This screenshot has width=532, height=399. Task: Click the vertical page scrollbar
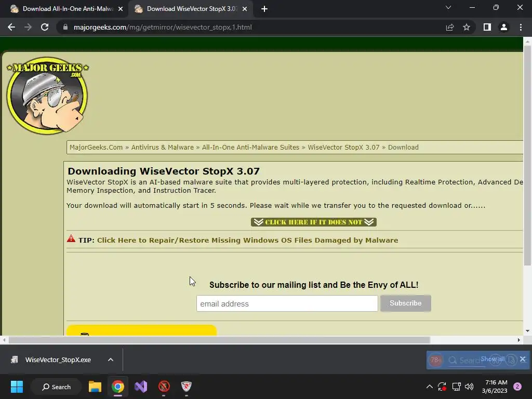527,154
